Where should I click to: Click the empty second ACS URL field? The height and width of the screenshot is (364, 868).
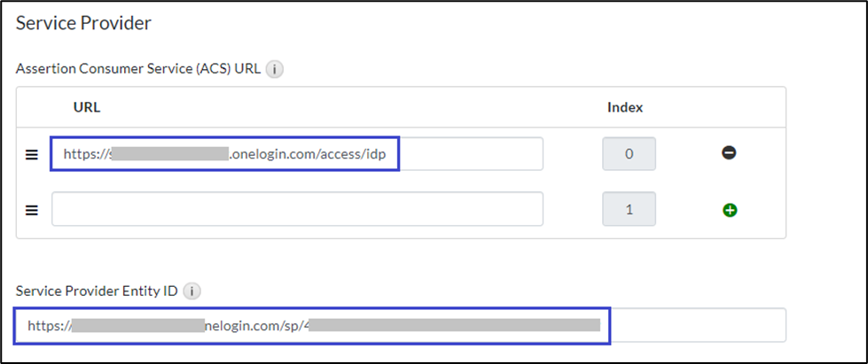click(x=297, y=210)
